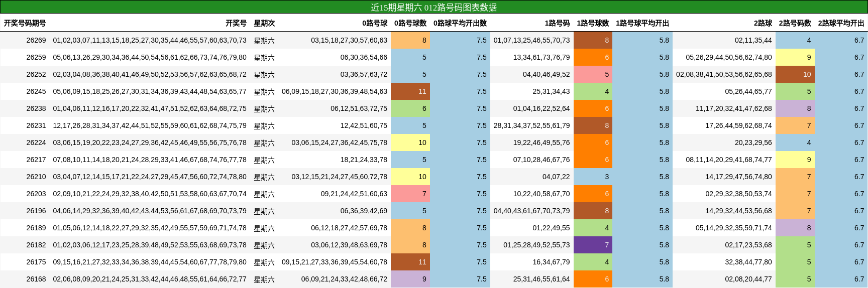Select period number 26224

tap(36, 142)
